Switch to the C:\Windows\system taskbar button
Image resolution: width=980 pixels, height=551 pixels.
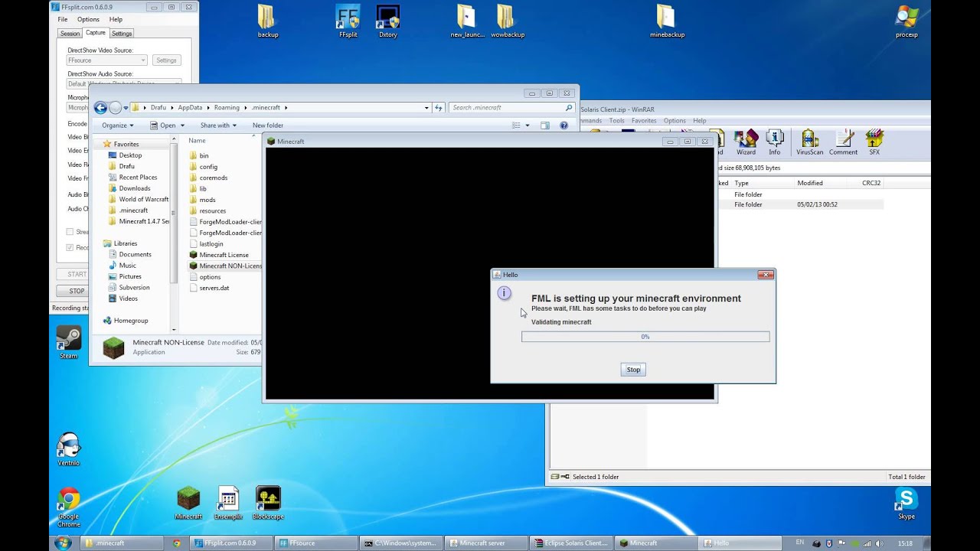tap(401, 543)
